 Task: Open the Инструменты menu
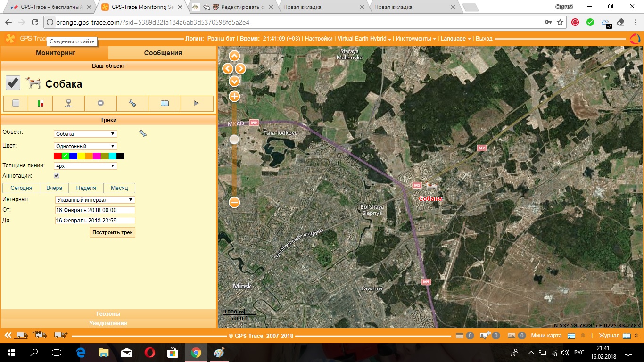click(415, 39)
